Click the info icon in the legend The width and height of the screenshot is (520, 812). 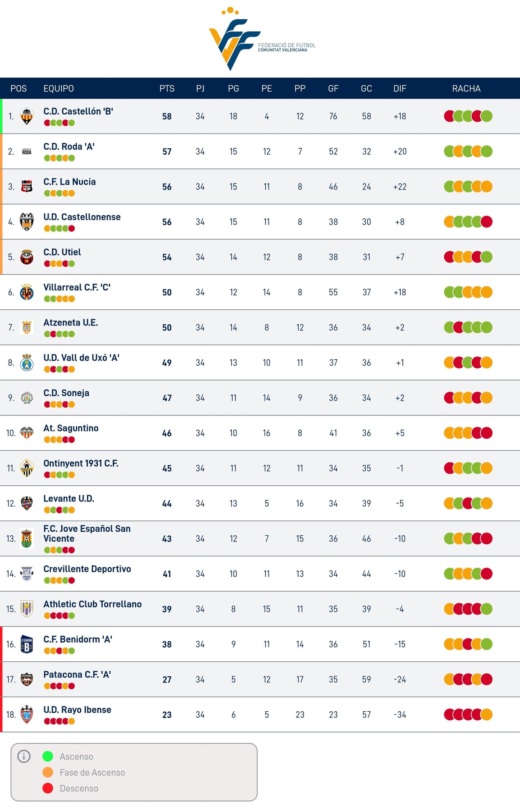(24, 756)
